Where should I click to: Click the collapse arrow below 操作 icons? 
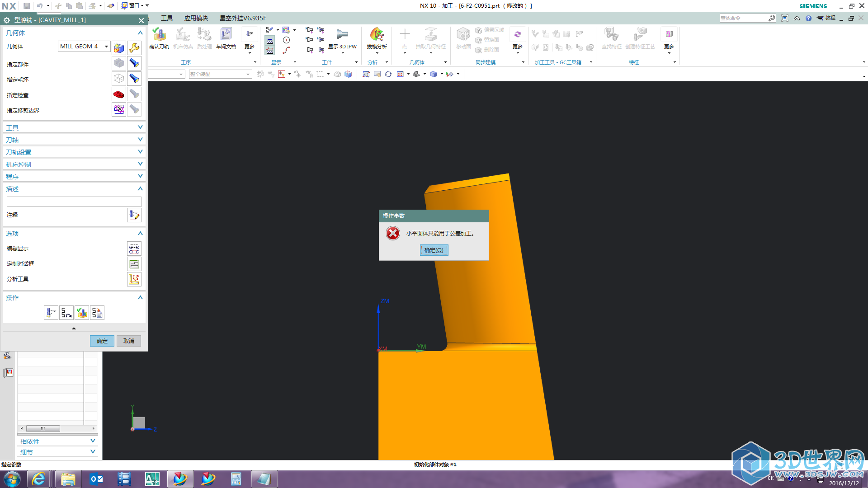point(74,328)
